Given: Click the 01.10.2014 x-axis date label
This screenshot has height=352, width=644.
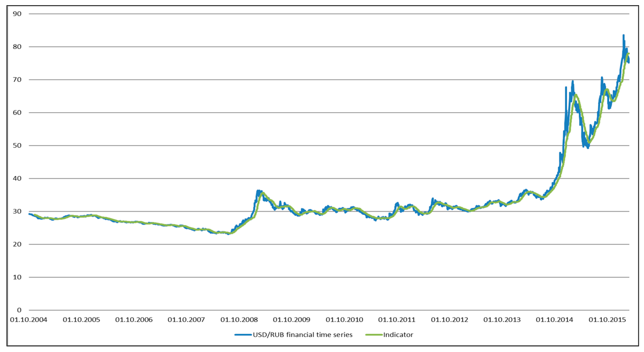Looking at the screenshot, I should pos(555,320).
